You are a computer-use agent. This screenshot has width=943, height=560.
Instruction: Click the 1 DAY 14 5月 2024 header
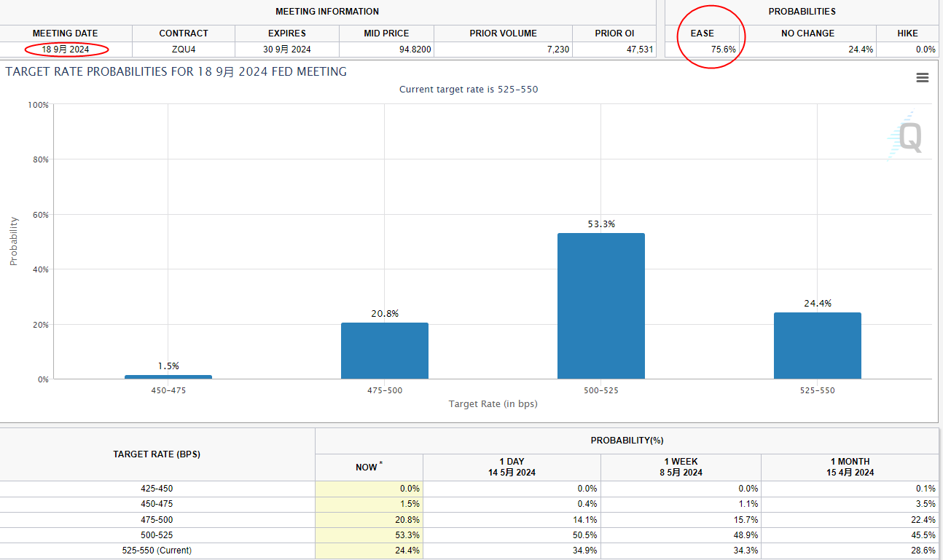[512, 467]
